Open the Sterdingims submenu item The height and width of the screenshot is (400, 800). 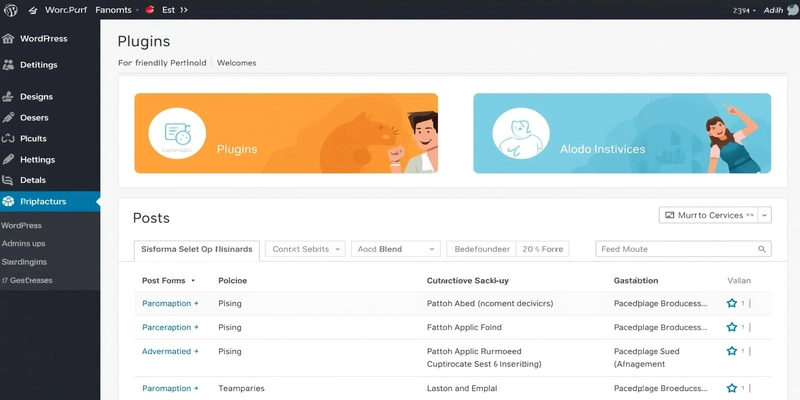(x=24, y=262)
